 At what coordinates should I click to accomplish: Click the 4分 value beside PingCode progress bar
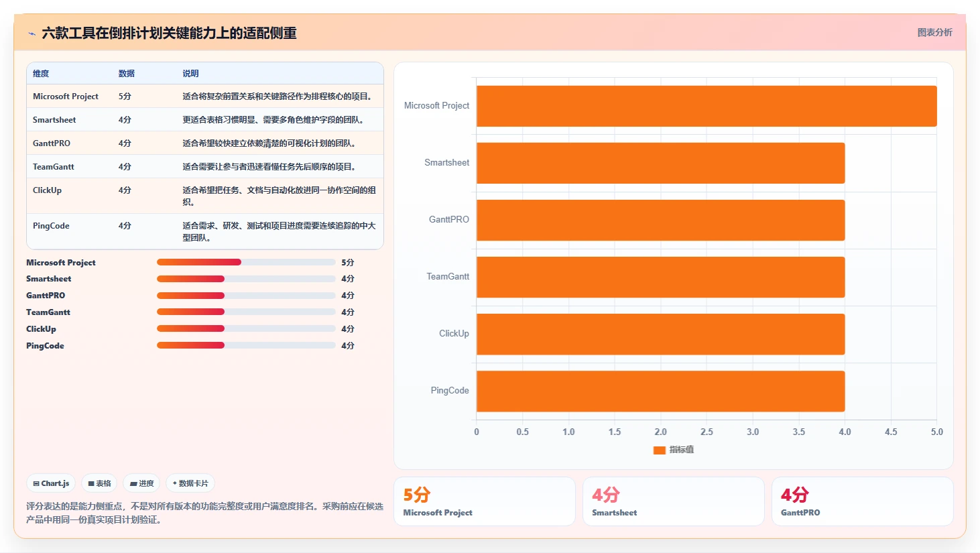point(347,346)
